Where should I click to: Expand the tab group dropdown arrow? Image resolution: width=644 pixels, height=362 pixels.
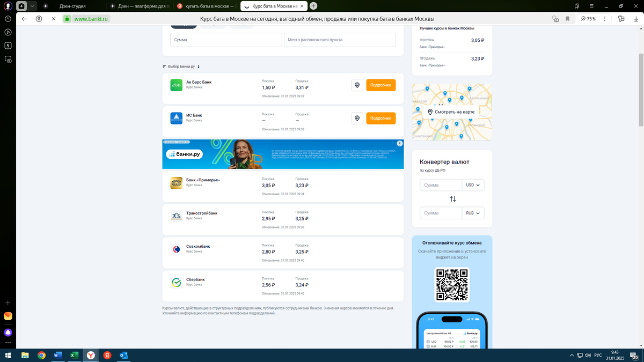click(x=32, y=6)
